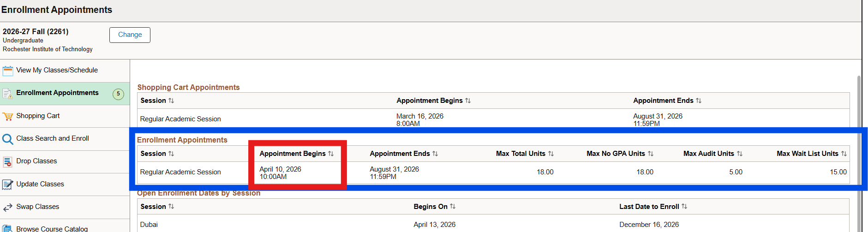The height and width of the screenshot is (232, 868).
Task: Open Class Search and Enroll link
Action: [53, 138]
